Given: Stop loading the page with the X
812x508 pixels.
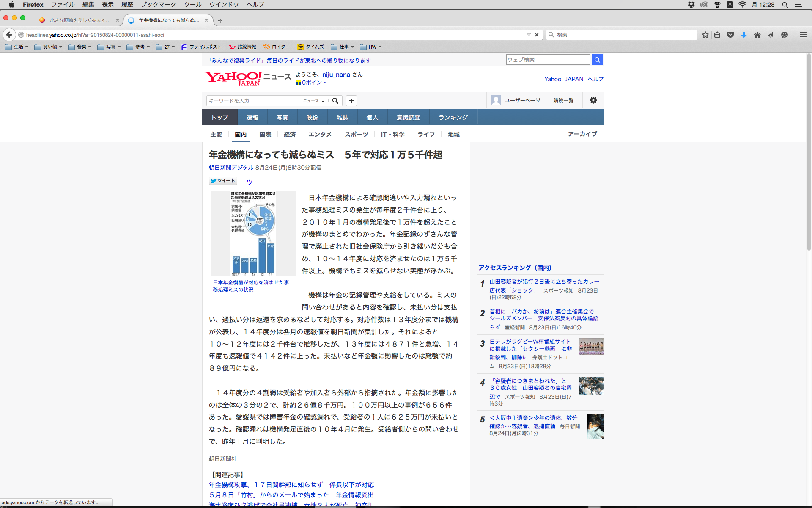Looking at the screenshot, I should click(537, 35).
